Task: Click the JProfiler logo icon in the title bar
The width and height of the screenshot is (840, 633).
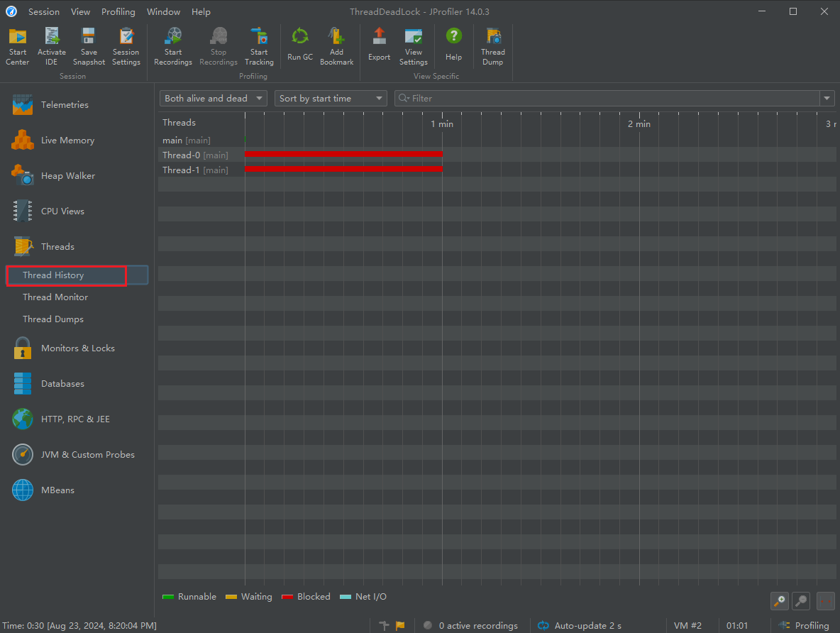Action: coord(11,11)
